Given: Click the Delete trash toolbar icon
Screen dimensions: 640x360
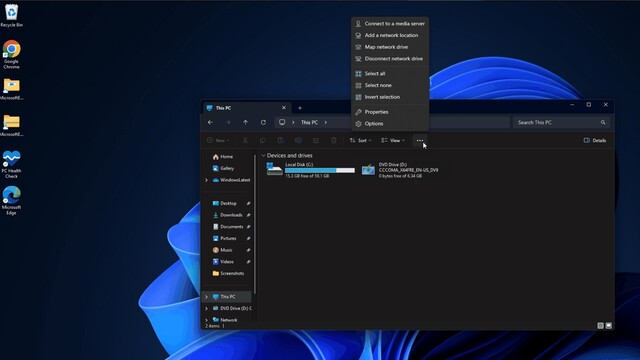Looking at the screenshot, I should [x=333, y=140].
